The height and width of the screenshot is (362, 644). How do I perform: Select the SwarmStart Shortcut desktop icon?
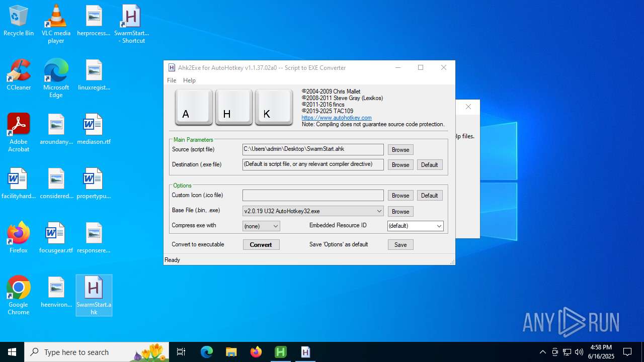(x=131, y=24)
